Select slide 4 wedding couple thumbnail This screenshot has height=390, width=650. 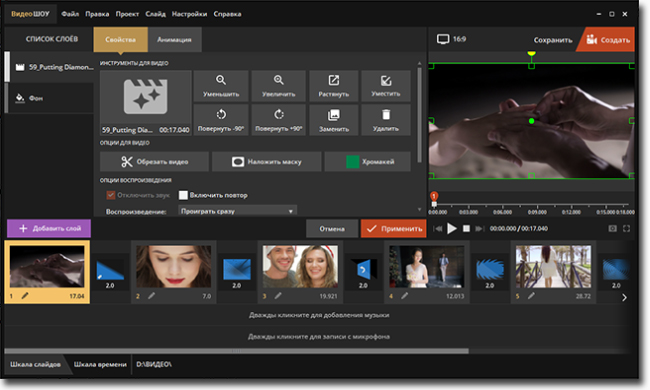point(427,266)
